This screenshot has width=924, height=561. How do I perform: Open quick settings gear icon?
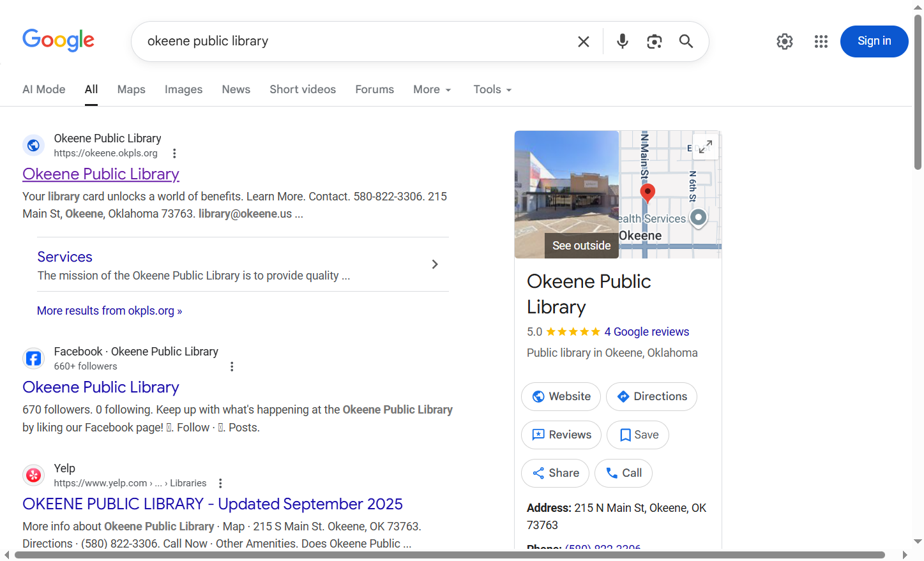click(785, 41)
